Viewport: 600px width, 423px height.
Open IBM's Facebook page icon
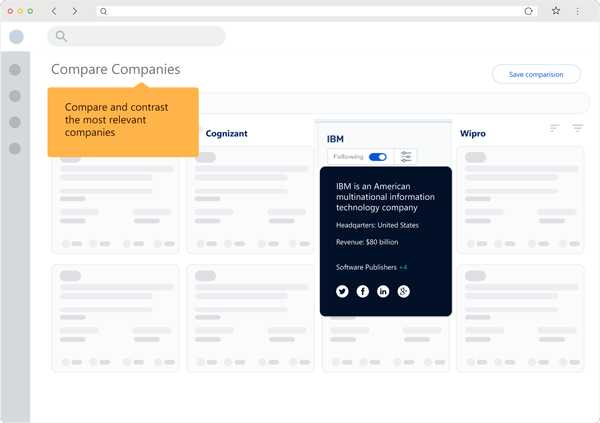[x=363, y=291]
